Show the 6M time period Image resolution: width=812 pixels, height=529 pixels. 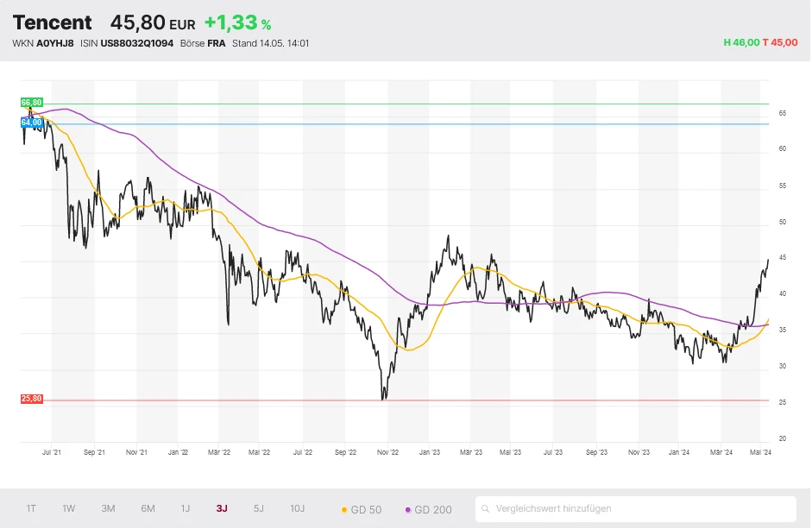pyautogui.click(x=148, y=508)
